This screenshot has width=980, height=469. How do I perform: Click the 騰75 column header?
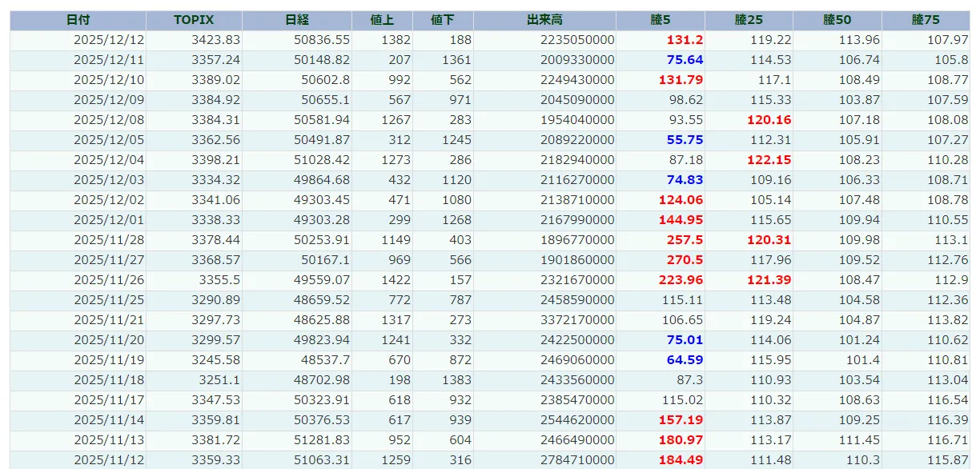click(x=926, y=20)
